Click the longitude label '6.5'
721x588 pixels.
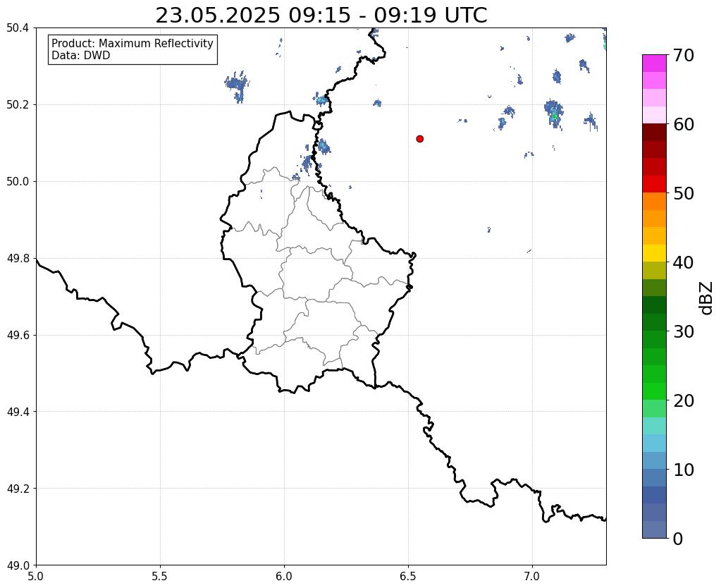[x=408, y=576]
